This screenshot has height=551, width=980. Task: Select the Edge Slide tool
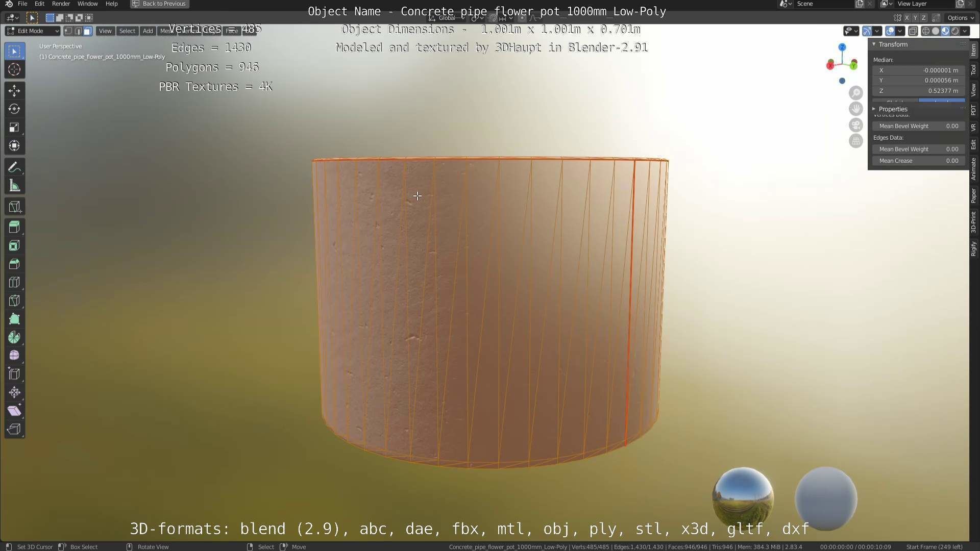[14, 374]
